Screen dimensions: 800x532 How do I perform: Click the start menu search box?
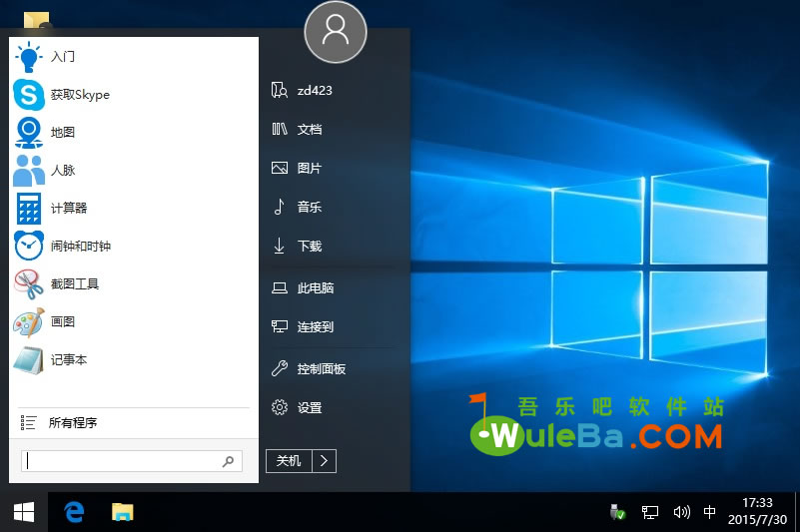pos(122,460)
